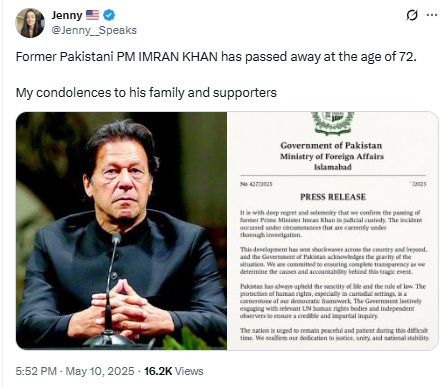The width and height of the screenshot is (447, 387).
Task: Click the May 10, 2025 date
Action: pos(100,371)
